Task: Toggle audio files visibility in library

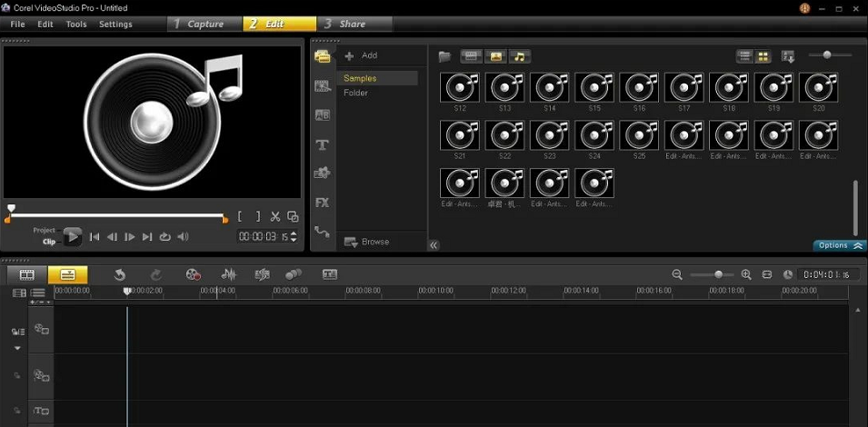Action: 519,56
